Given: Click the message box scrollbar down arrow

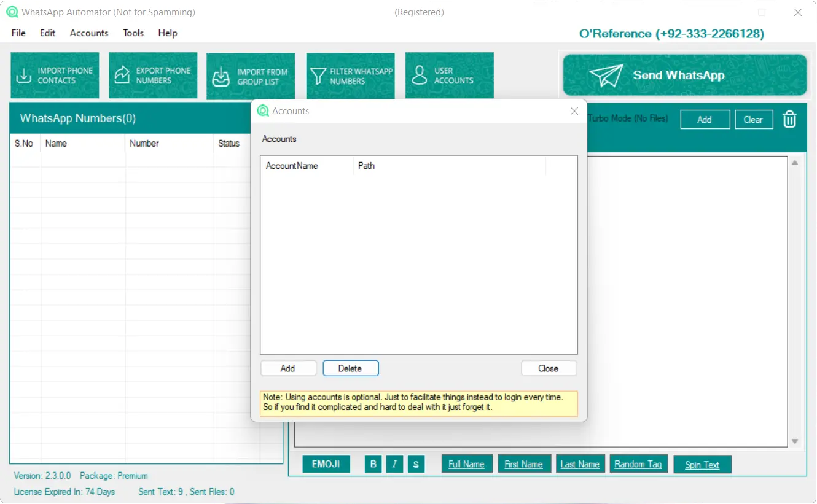Looking at the screenshot, I should (795, 441).
